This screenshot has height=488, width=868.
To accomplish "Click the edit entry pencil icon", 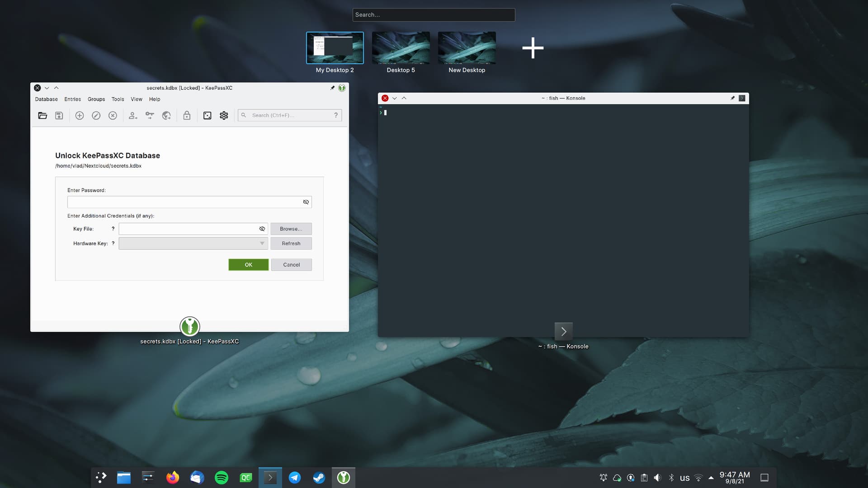I will tap(96, 116).
